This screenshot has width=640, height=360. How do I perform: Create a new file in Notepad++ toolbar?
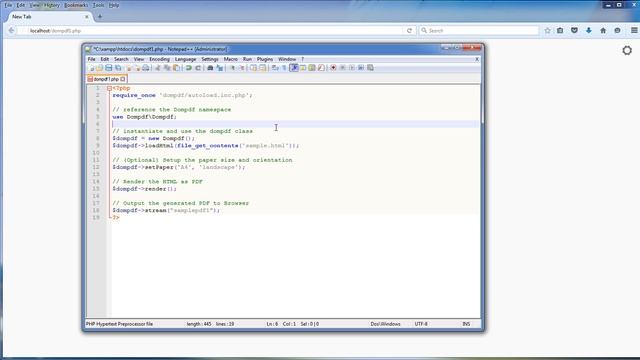91,68
